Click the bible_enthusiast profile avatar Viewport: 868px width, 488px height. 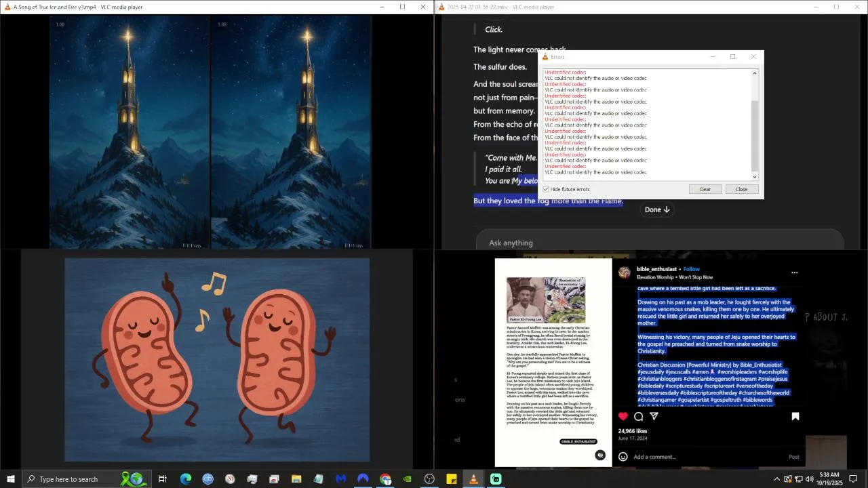pyautogui.click(x=625, y=272)
